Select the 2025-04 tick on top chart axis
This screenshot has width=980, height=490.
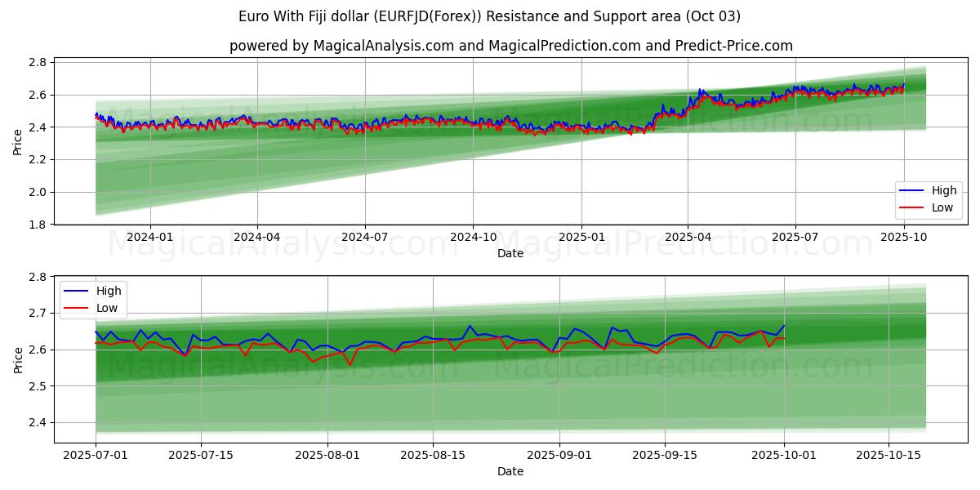[x=688, y=238]
